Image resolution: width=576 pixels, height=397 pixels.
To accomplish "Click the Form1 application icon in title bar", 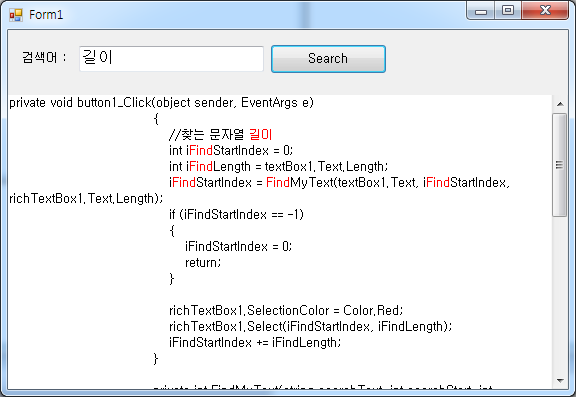I will pos(16,15).
